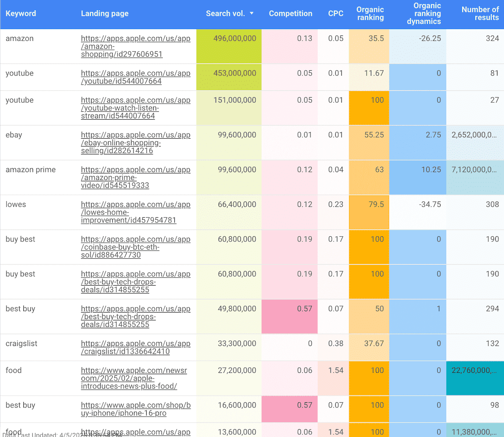Sort the table by the Keyword column

21,13
